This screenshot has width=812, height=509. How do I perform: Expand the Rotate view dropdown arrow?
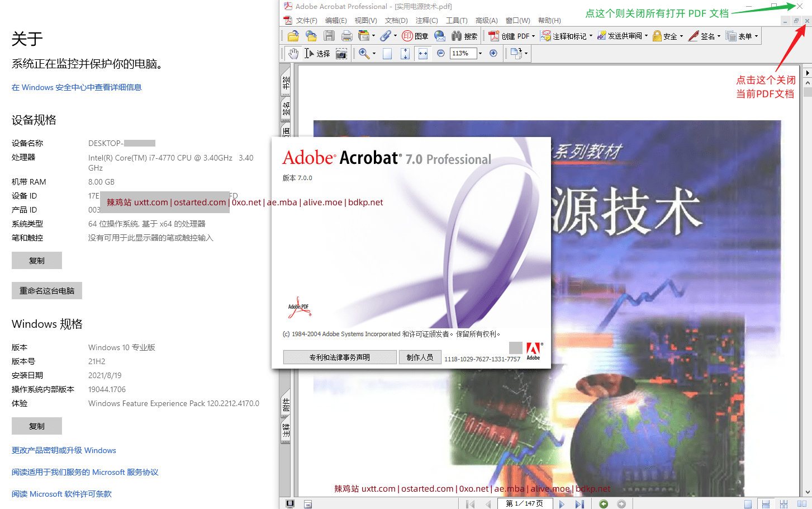click(526, 53)
